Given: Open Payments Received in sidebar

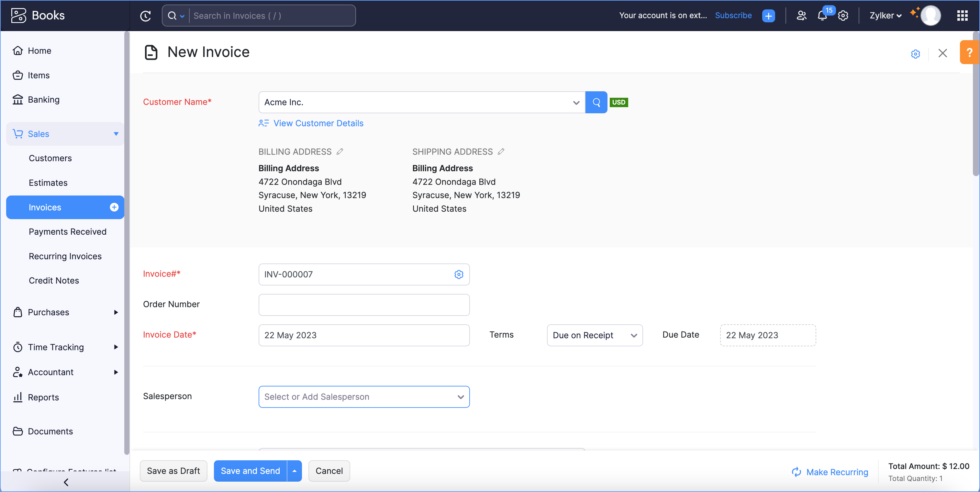Looking at the screenshot, I should pyautogui.click(x=67, y=231).
